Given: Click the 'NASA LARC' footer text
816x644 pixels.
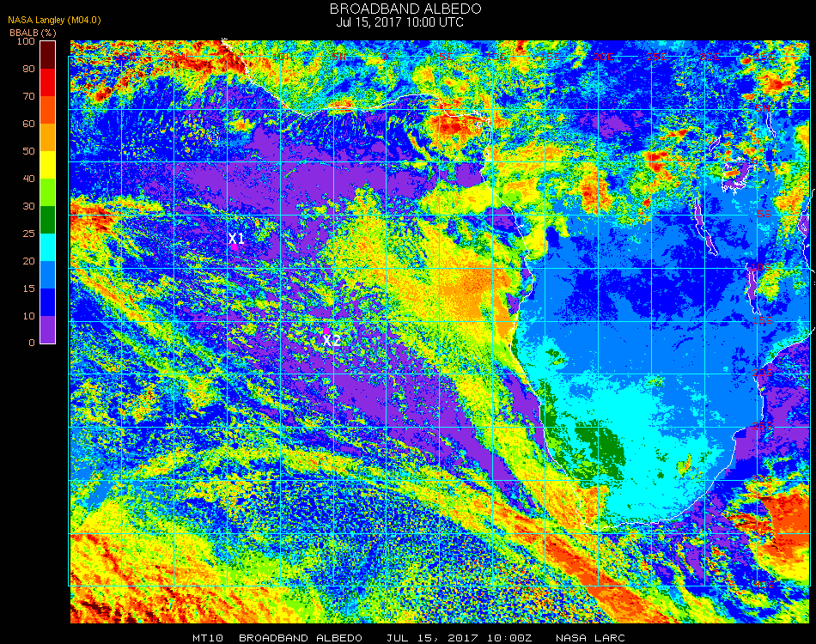Looking at the screenshot, I should coord(590,638).
